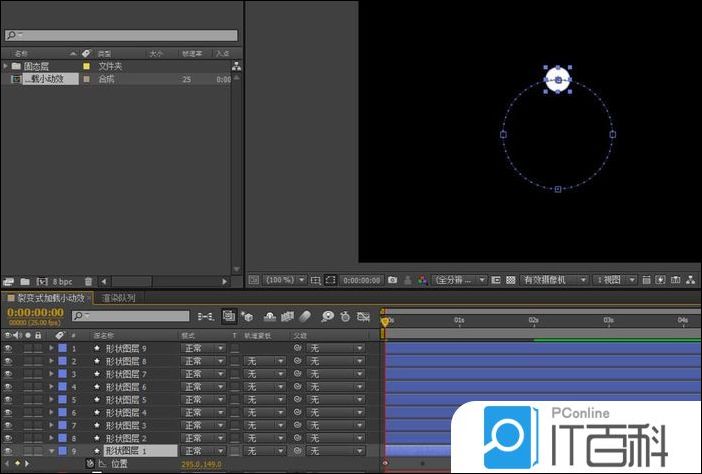Image resolution: width=702 pixels, height=474 pixels.
Task: Open the blending mode dropdown for 形状图层 9
Action: [x=203, y=348]
